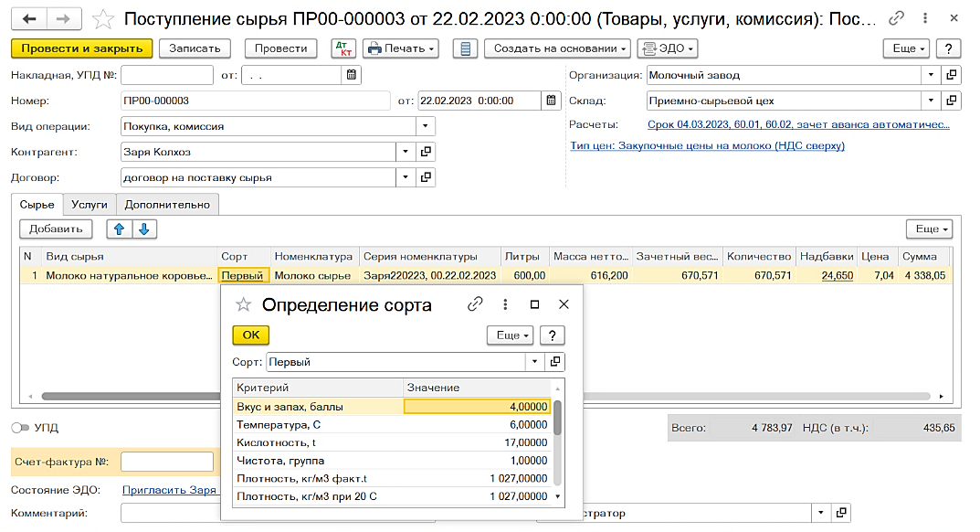Copy document link via chain icon
This screenshot has height=532, width=980.
tap(896, 18)
